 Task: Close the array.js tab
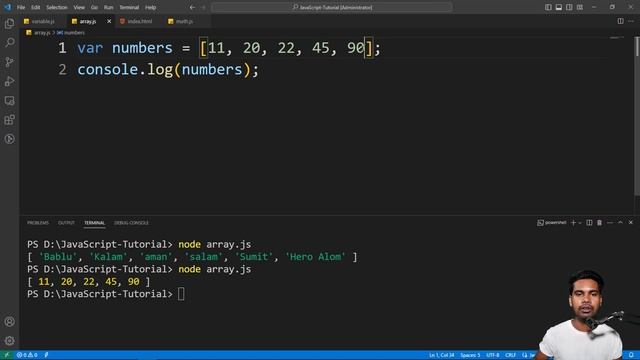(109, 21)
